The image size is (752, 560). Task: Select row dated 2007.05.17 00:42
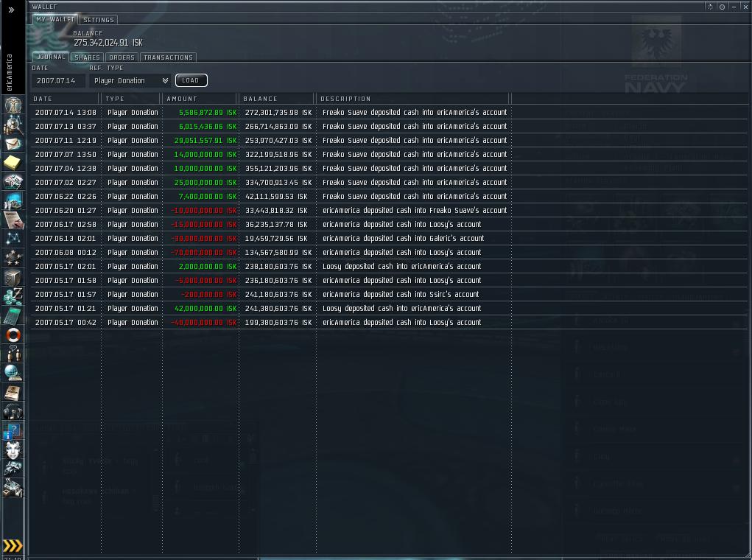pyautogui.click(x=389, y=323)
